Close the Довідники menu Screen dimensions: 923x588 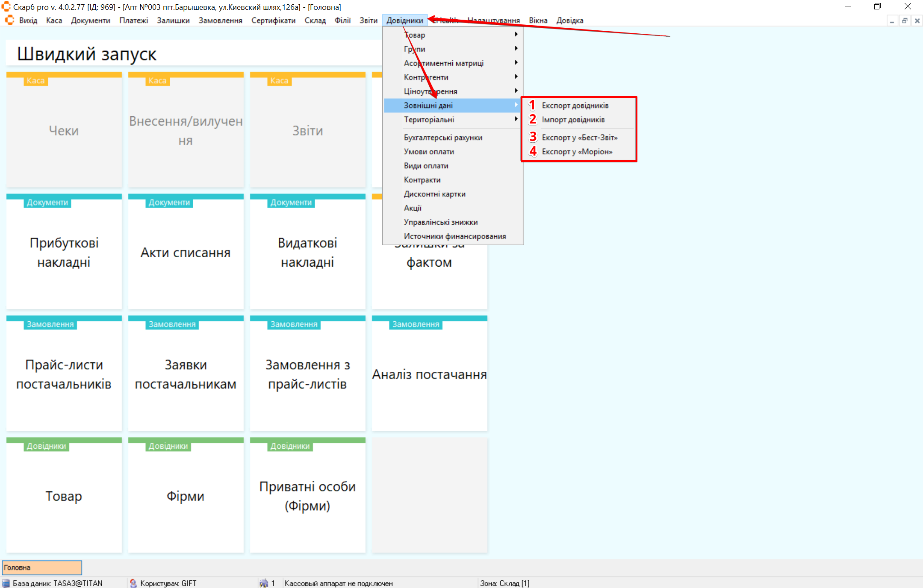click(x=404, y=21)
